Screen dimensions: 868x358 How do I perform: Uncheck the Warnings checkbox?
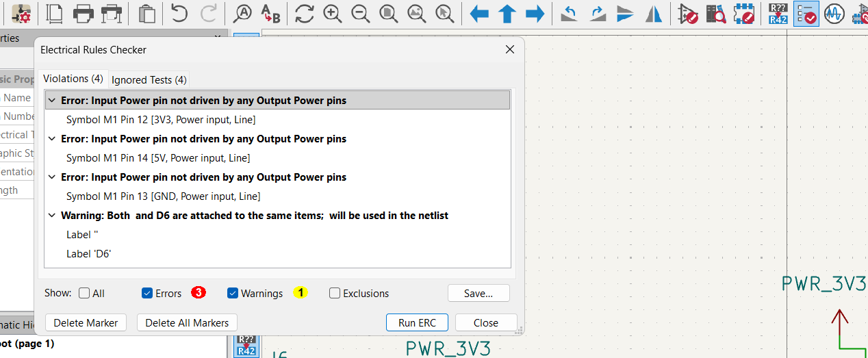click(233, 293)
